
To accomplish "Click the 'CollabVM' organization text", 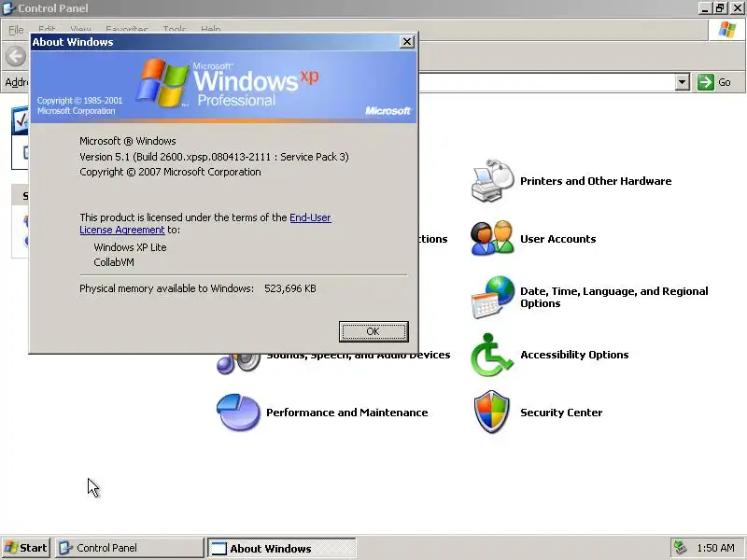I will (x=114, y=262).
